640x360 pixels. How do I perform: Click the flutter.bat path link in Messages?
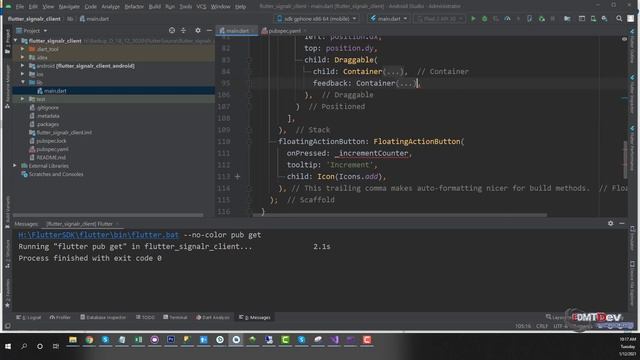click(x=98, y=235)
